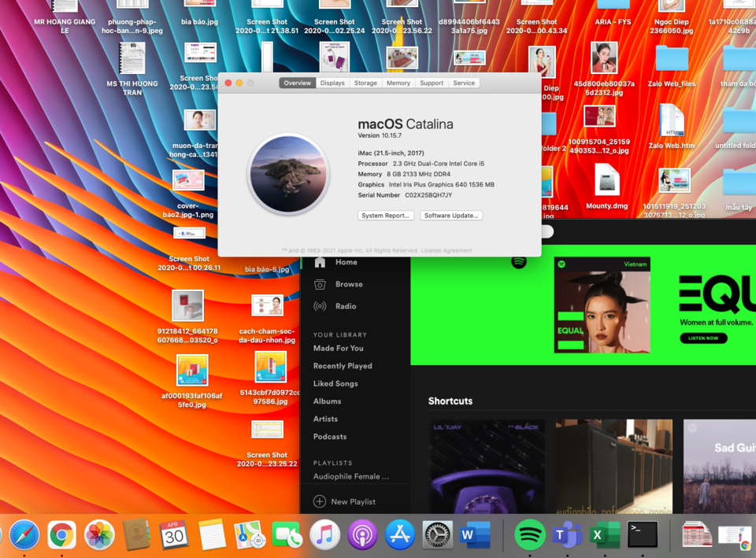Open Artists in Spotify library
756x558 pixels.
(x=325, y=419)
